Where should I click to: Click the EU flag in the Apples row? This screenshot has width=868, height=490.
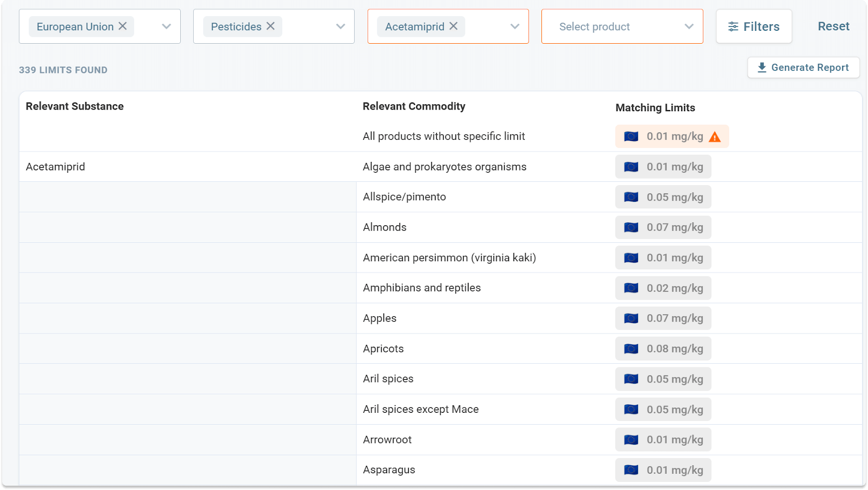coord(631,318)
